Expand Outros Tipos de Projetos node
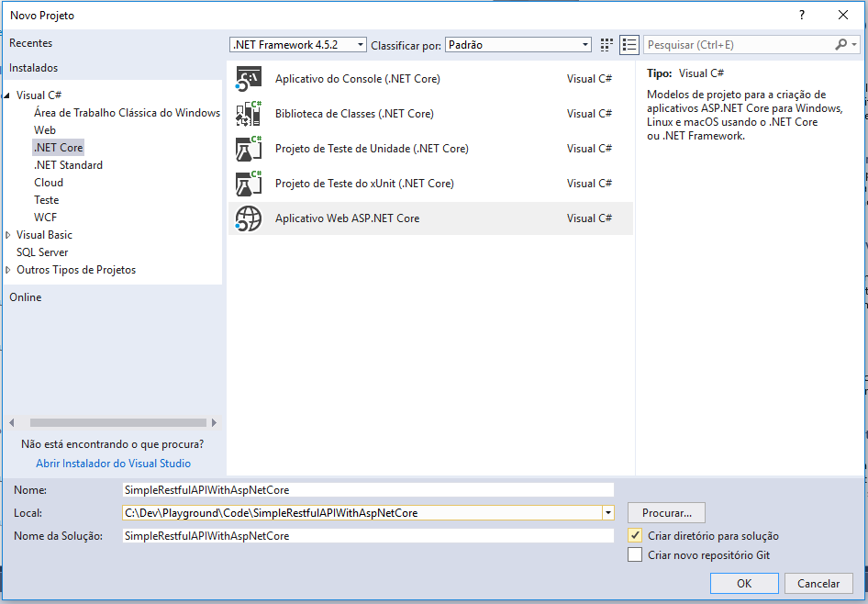This screenshot has width=868, height=604. coord(7,270)
